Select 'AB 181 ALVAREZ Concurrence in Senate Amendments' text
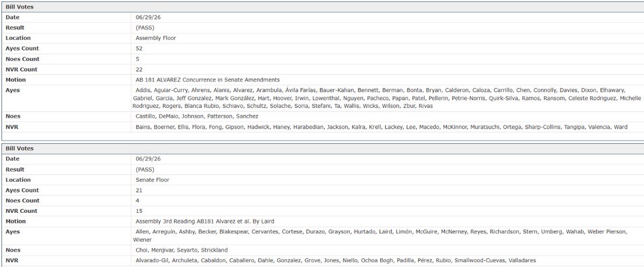This screenshot has width=644, height=267. coord(208,79)
